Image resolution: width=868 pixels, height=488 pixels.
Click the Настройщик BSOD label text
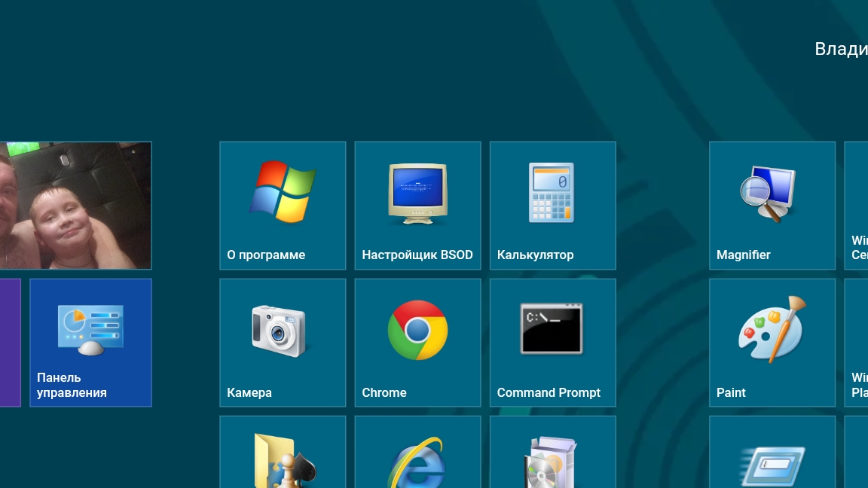click(x=417, y=255)
